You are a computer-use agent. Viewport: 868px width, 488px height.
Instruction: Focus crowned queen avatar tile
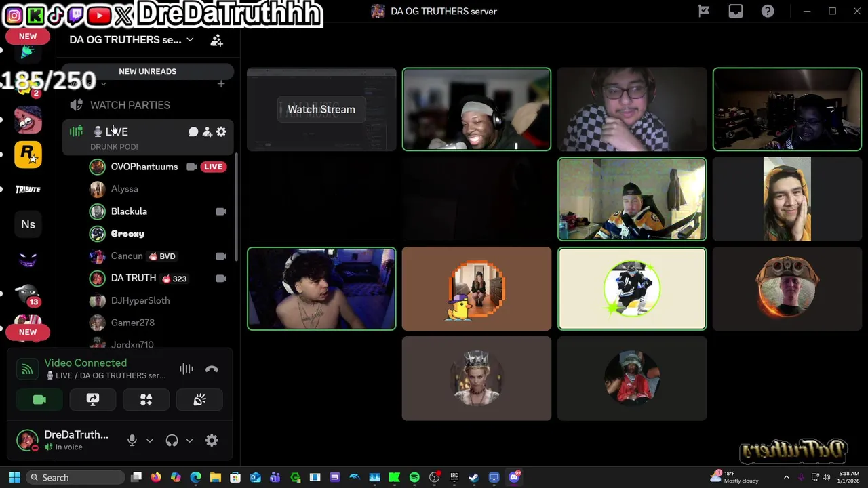[x=477, y=379]
